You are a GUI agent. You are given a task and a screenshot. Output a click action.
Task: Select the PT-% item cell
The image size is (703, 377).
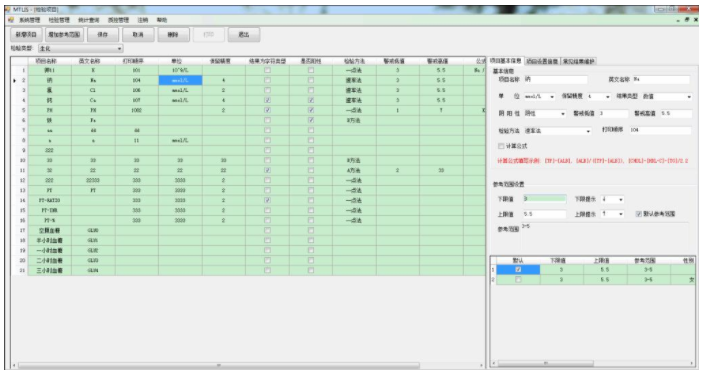(49, 221)
